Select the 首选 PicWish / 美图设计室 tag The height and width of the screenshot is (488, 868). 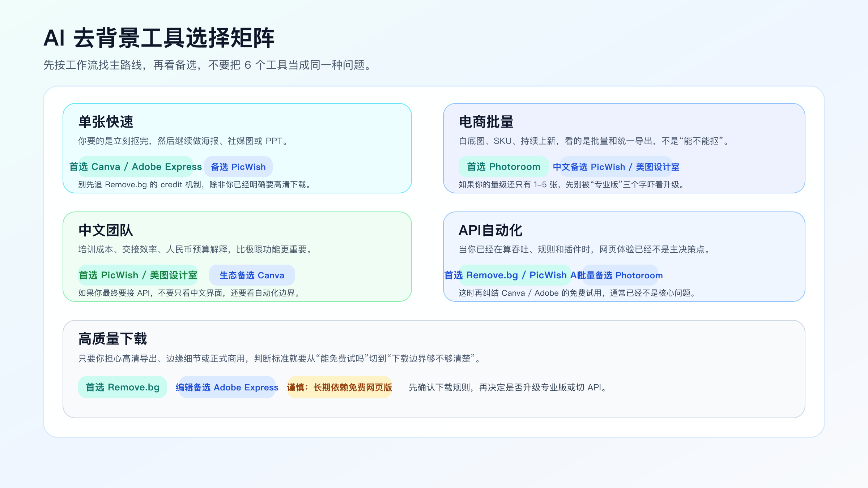click(138, 275)
